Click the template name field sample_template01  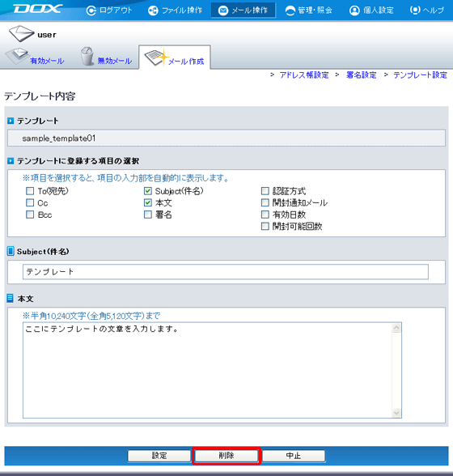226,138
